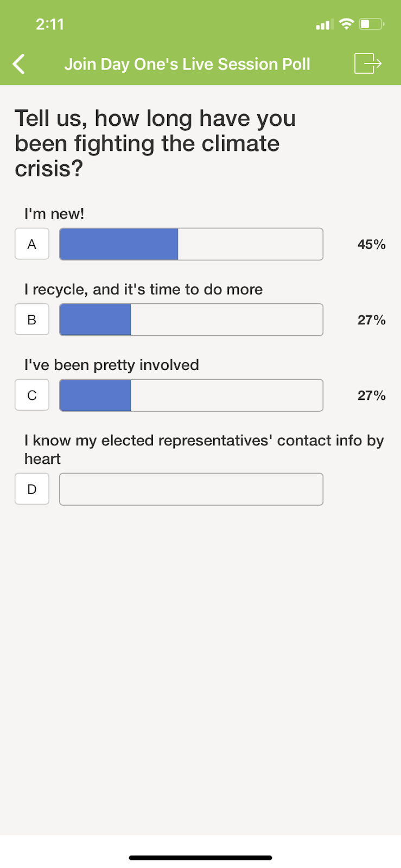Tap the "I'm new!" answer label
The width and height of the screenshot is (401, 868).
coord(54,214)
